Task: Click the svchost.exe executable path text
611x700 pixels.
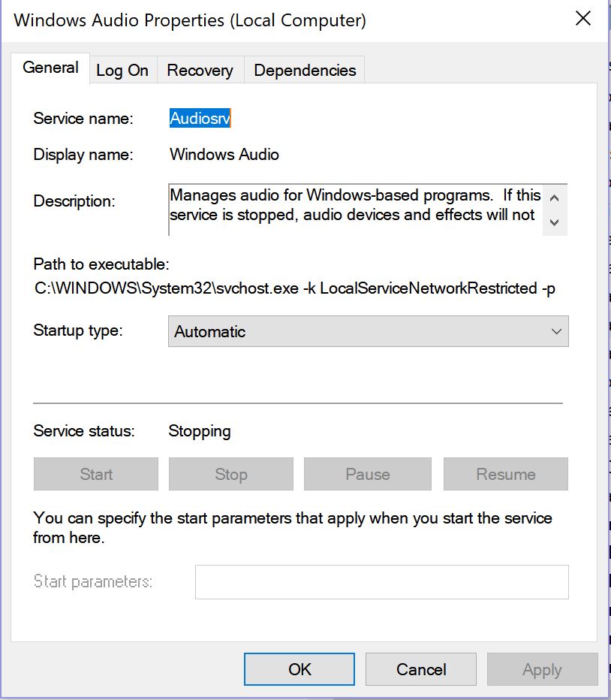Action: point(294,288)
